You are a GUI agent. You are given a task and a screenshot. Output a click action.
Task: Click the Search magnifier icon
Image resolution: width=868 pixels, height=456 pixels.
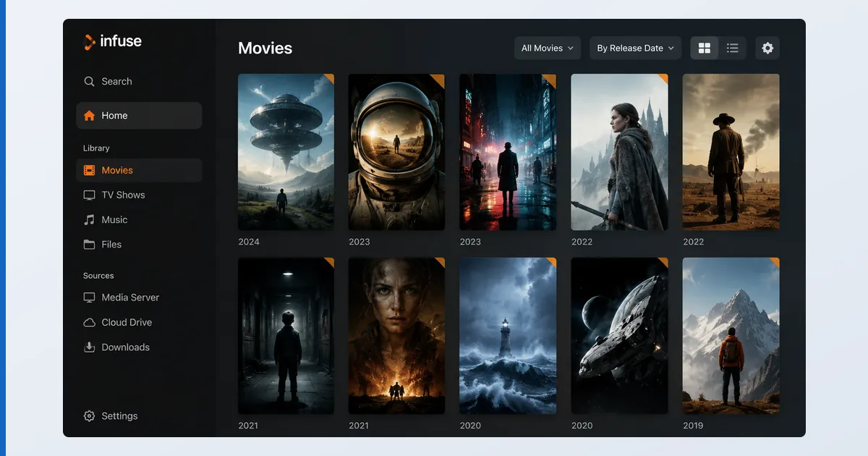[89, 82]
